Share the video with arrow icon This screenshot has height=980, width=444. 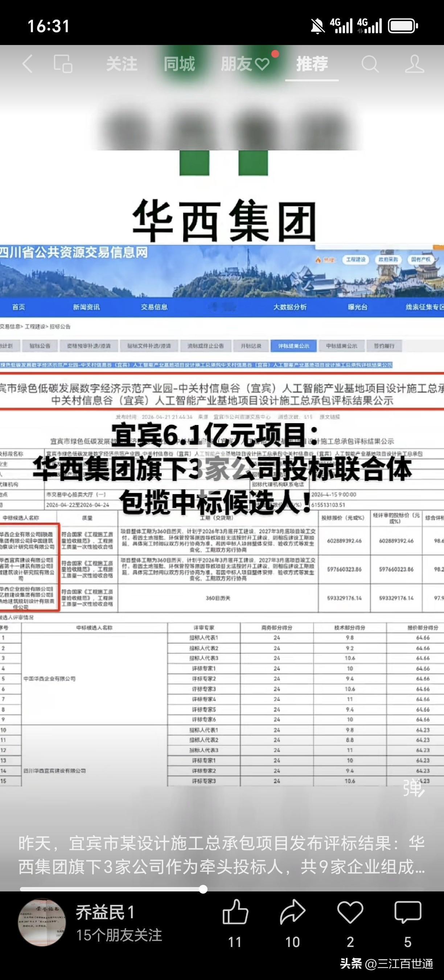(x=293, y=912)
